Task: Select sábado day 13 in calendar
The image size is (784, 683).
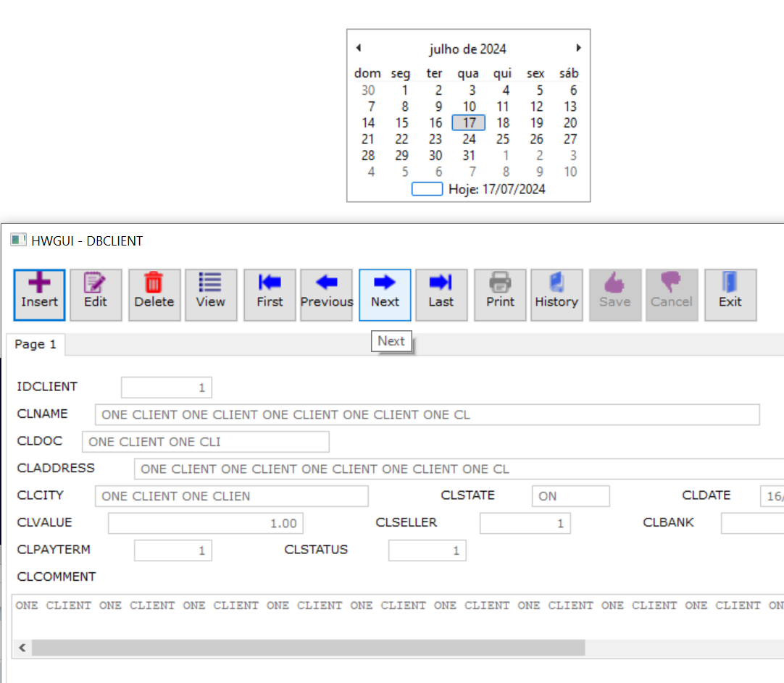Action: coord(570,107)
